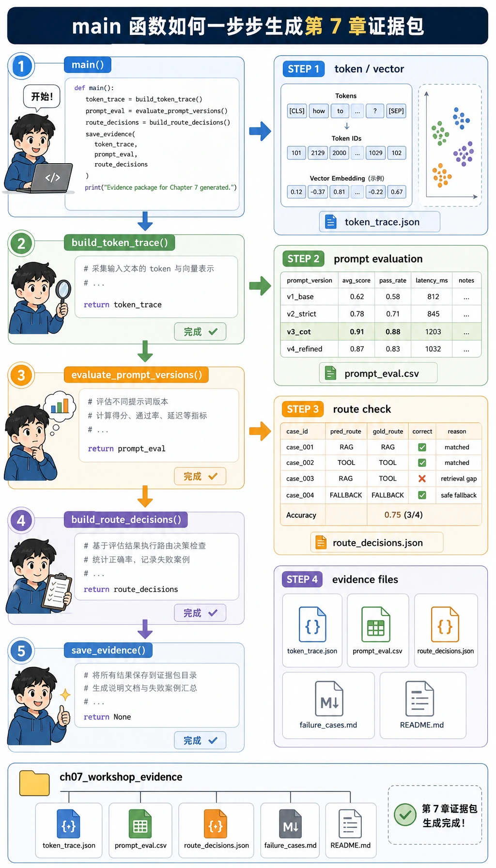This screenshot has width=496, height=868.
Task: Click the yellow ch07_workshop_evidence folder icon
Action: (x=34, y=783)
